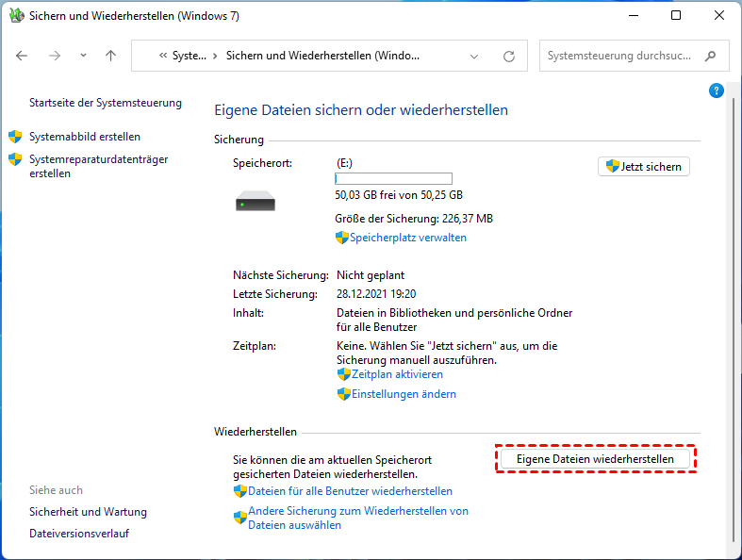Click the drive space usage bar

click(x=394, y=178)
